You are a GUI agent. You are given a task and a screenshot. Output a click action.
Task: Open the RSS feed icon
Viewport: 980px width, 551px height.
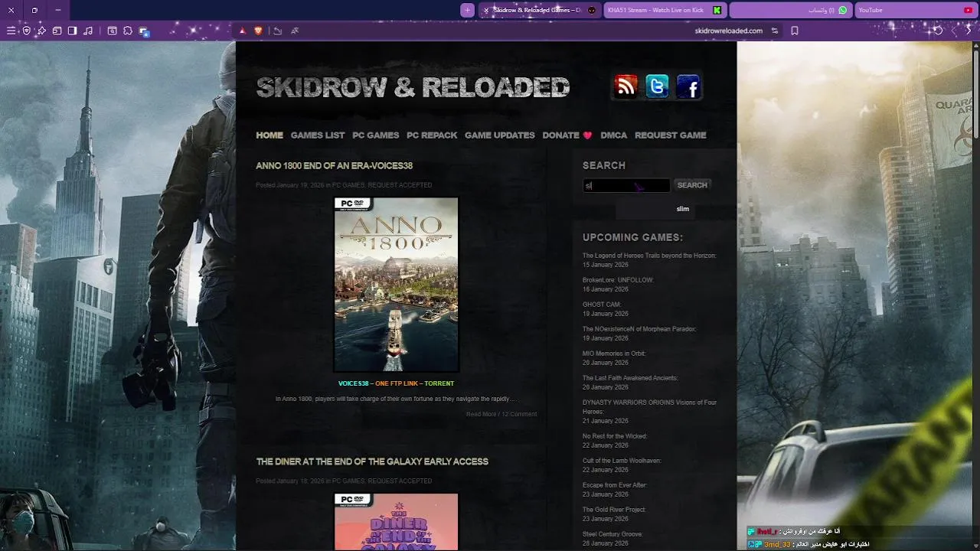tap(626, 86)
